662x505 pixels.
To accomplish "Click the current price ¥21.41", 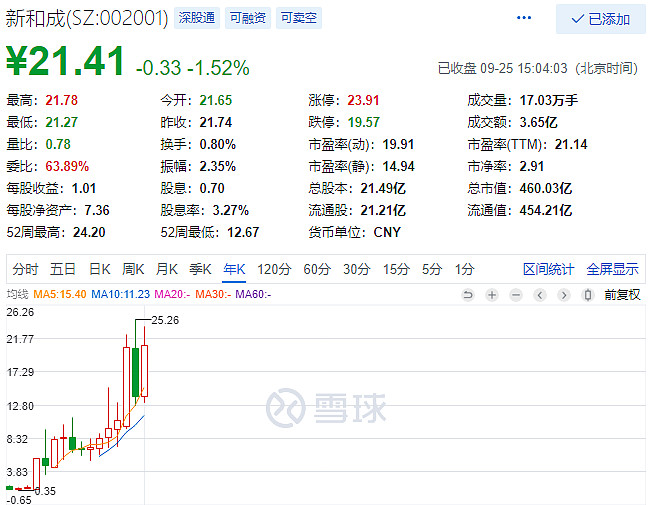I will pyautogui.click(x=65, y=61).
